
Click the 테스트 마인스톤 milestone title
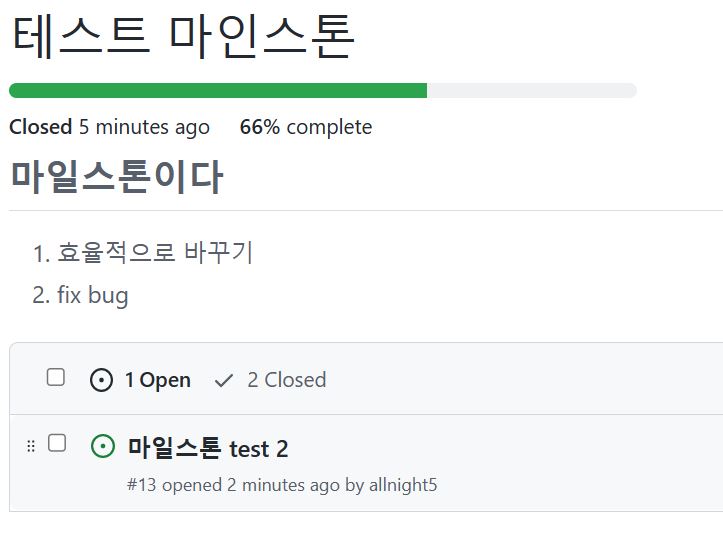[184, 36]
